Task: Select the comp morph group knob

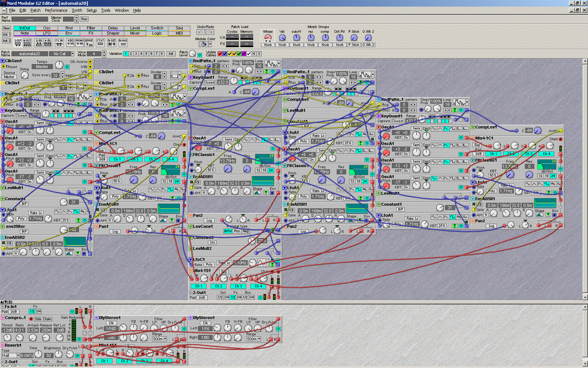Action: [325, 38]
